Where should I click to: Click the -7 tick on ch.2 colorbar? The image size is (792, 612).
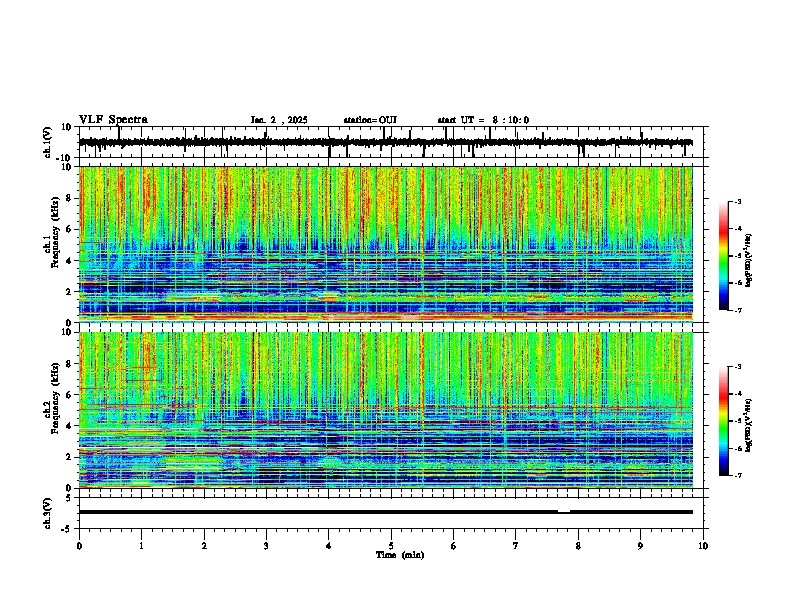737,476
